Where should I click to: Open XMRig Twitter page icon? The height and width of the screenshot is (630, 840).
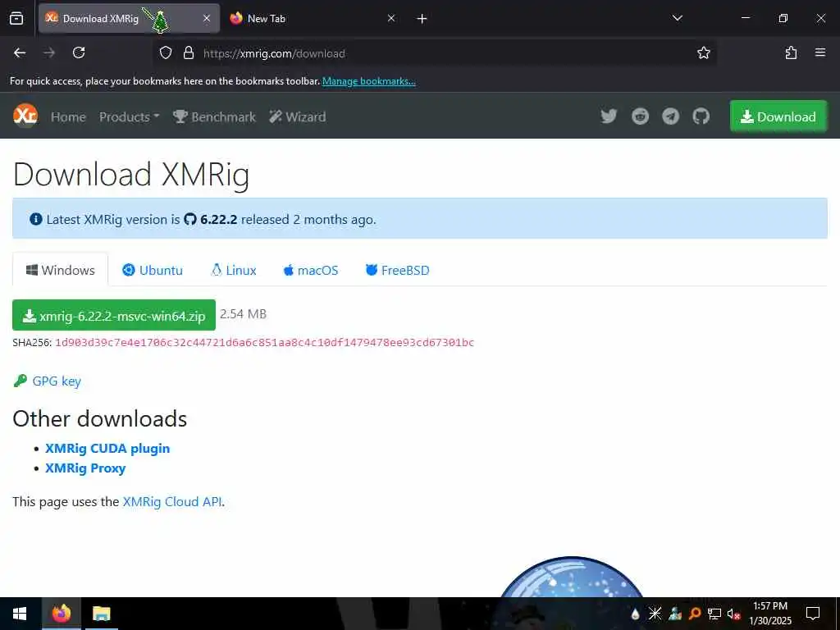tap(609, 116)
